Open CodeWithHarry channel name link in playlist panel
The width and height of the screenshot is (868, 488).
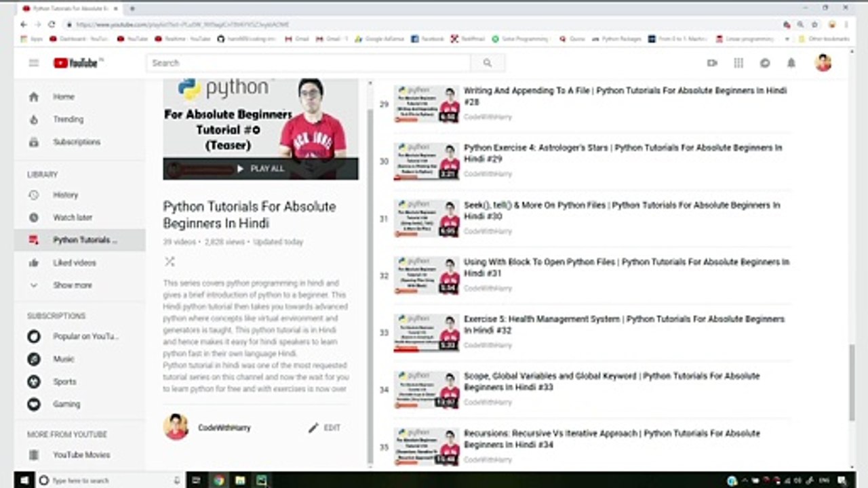224,428
